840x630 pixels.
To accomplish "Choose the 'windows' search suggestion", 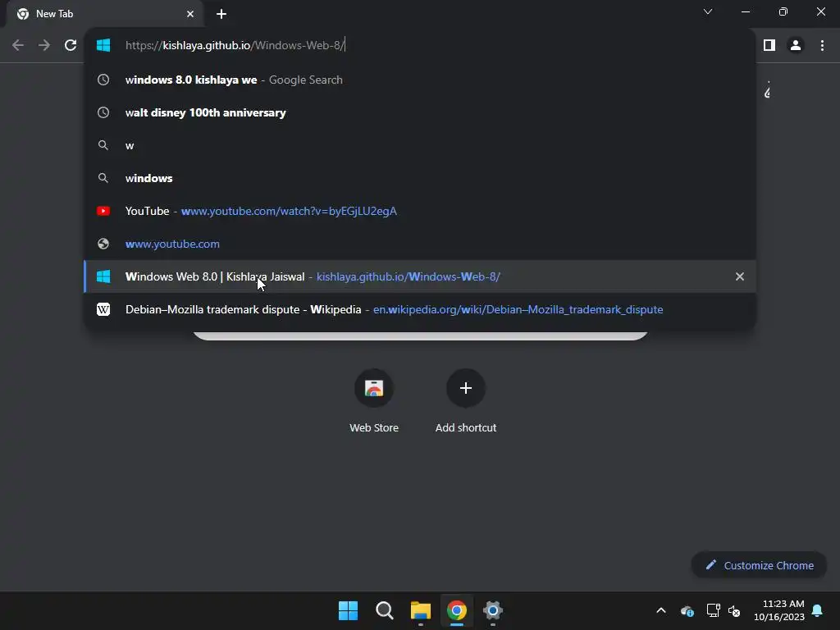I will (x=420, y=178).
